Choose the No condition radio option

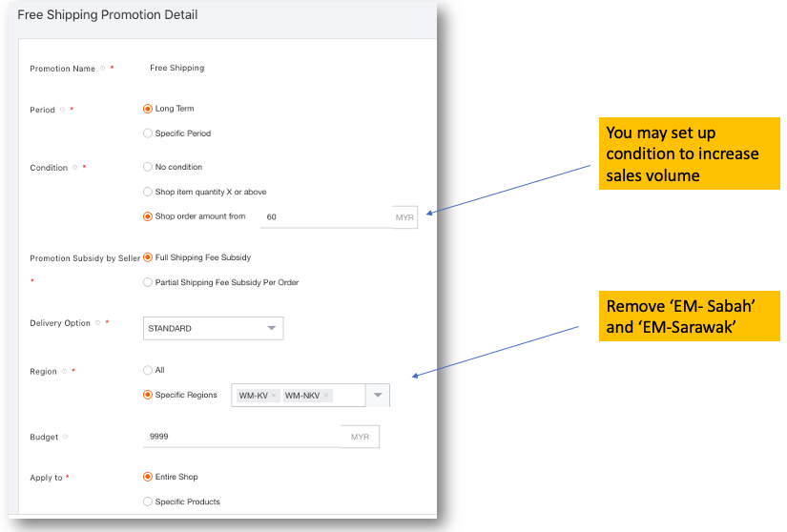[148, 167]
